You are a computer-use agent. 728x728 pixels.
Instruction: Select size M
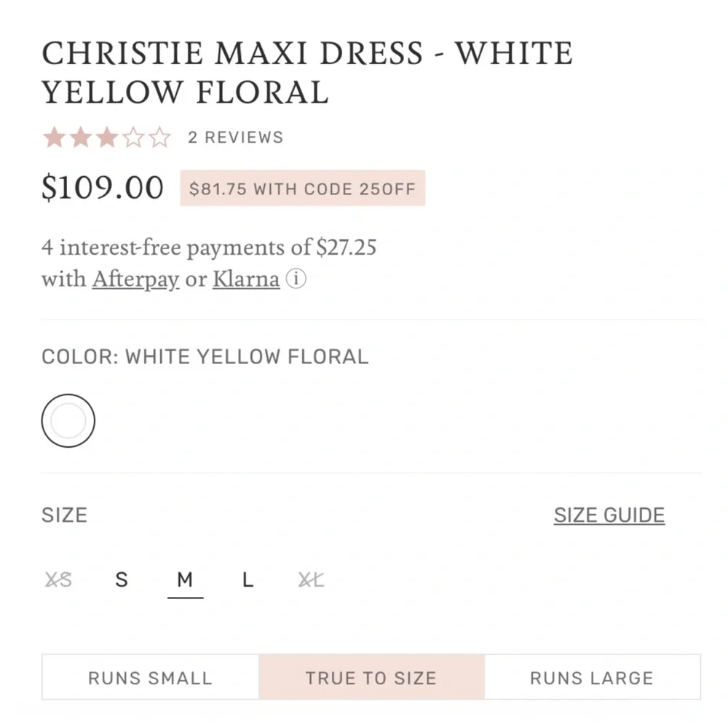(185, 579)
